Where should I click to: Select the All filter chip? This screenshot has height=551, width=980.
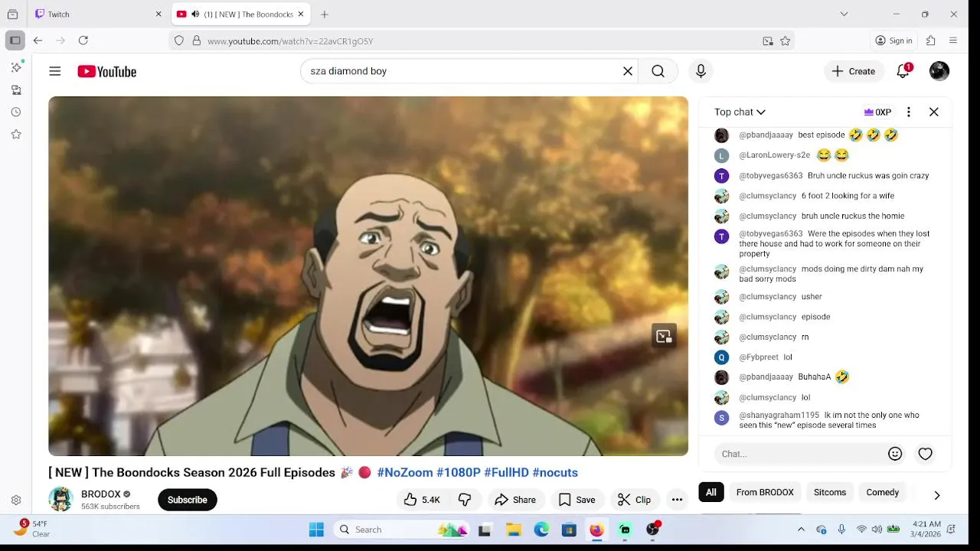tap(711, 492)
